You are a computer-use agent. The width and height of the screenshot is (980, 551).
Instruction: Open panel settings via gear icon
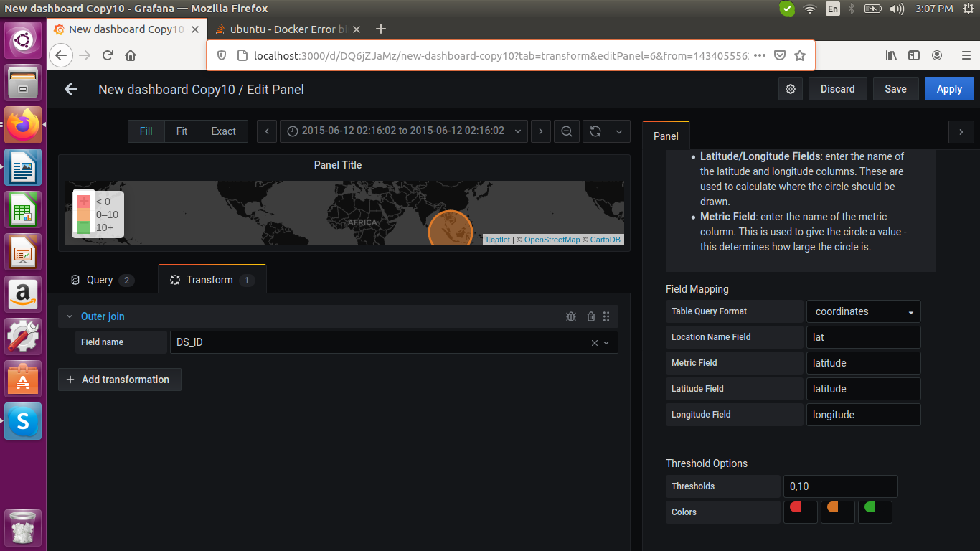pos(790,88)
